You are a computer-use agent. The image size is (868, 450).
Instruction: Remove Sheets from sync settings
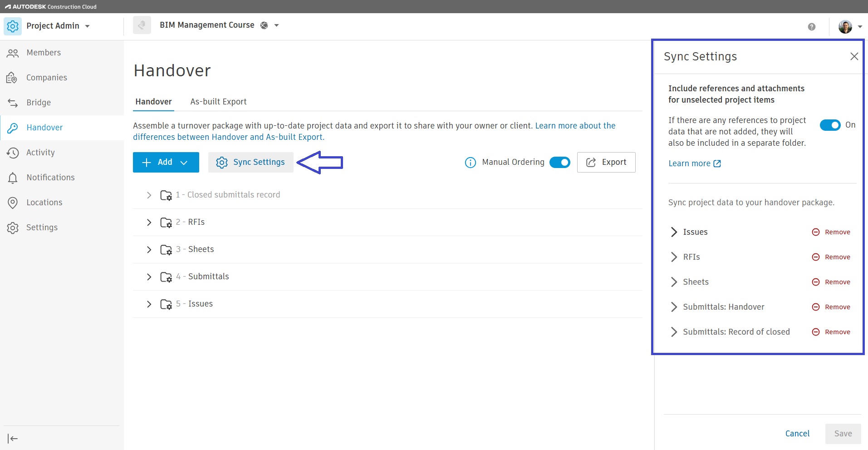pyautogui.click(x=831, y=282)
